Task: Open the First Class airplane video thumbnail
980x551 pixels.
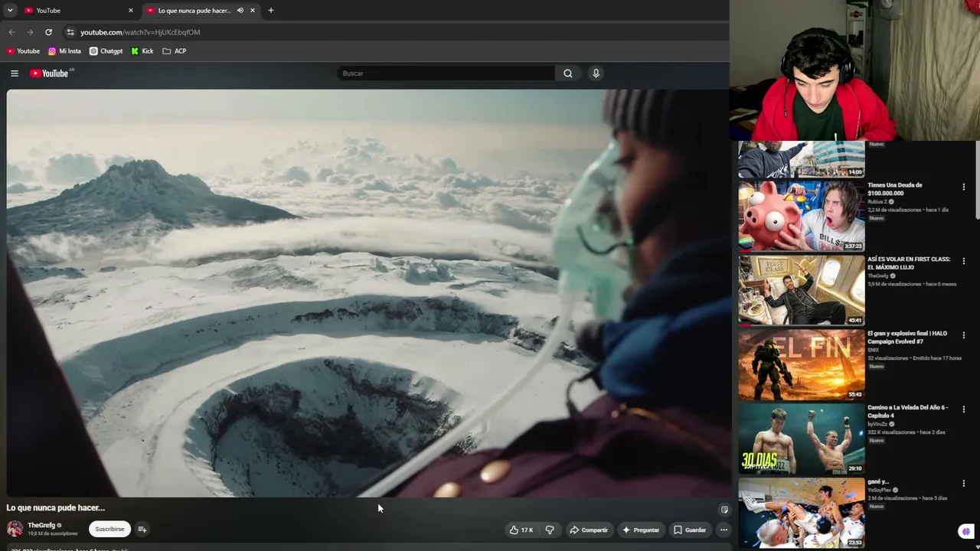Action: [802, 290]
